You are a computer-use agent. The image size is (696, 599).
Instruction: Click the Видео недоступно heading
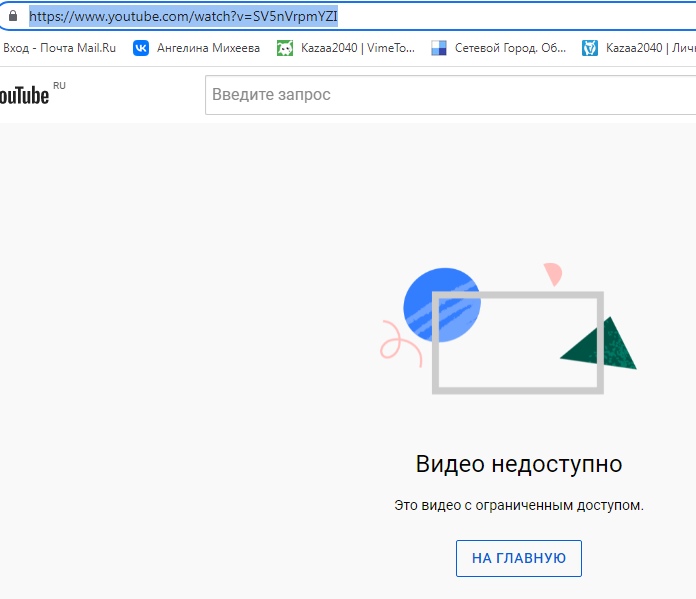pyautogui.click(x=518, y=464)
